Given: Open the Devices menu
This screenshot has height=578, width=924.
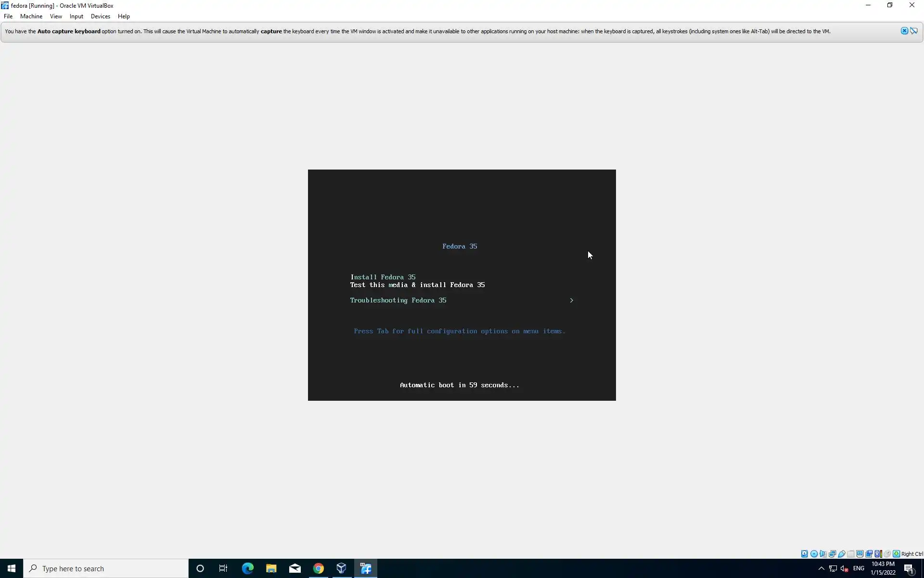Looking at the screenshot, I should [100, 16].
